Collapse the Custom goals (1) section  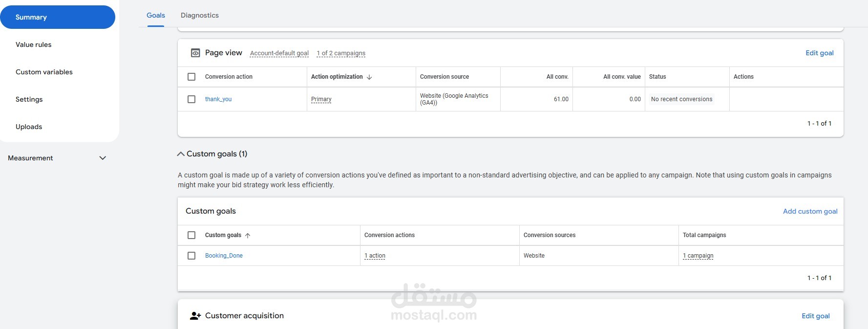point(181,154)
